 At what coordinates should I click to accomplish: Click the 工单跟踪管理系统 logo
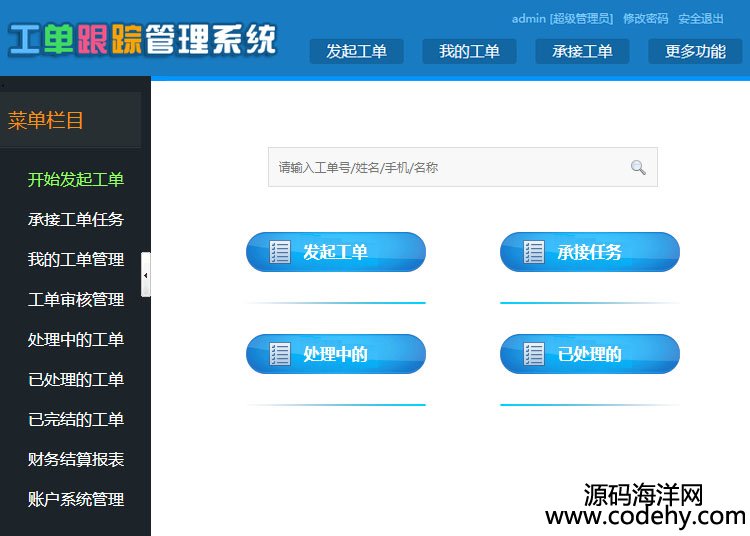142,39
